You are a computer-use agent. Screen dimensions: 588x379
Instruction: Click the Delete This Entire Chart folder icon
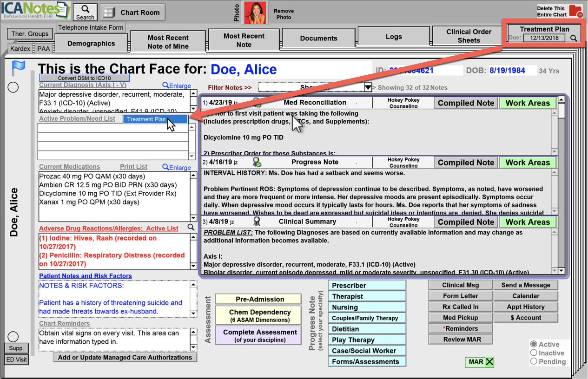[x=575, y=11]
